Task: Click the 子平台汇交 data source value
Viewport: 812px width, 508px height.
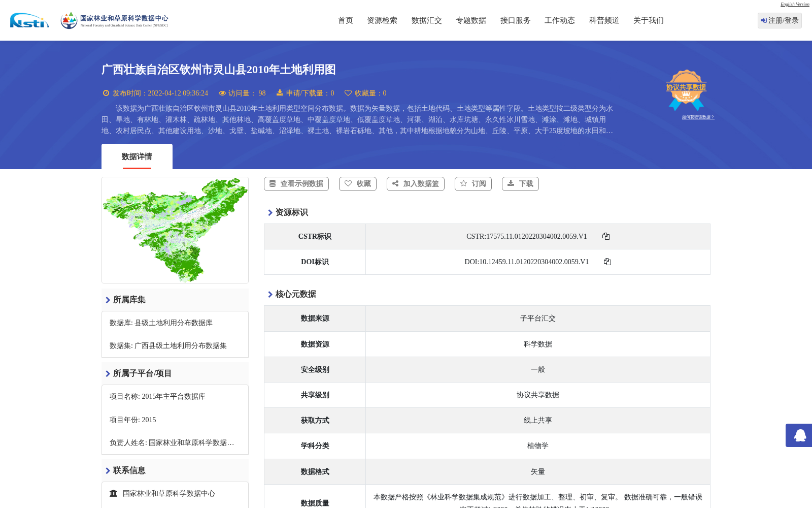Action: click(537, 319)
